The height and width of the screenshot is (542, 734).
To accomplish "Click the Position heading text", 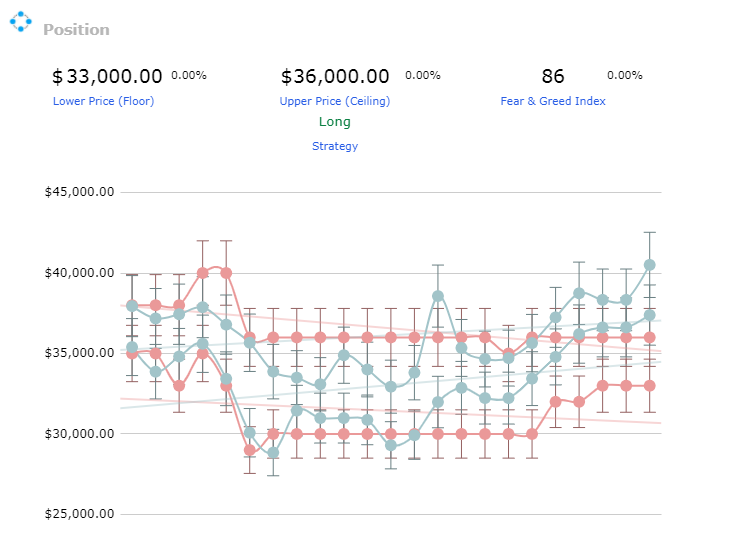I will pyautogui.click(x=76, y=30).
